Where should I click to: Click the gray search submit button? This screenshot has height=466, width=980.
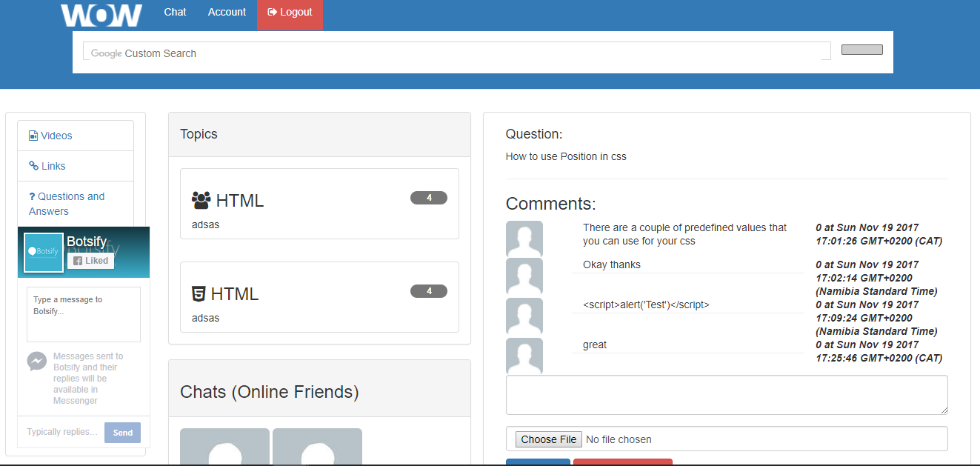(x=861, y=50)
